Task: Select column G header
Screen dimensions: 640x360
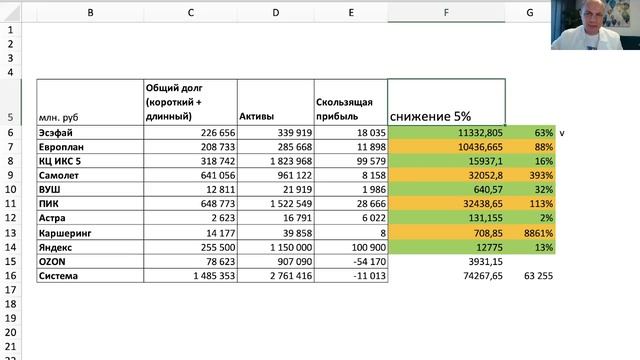Action: pyautogui.click(x=530, y=13)
